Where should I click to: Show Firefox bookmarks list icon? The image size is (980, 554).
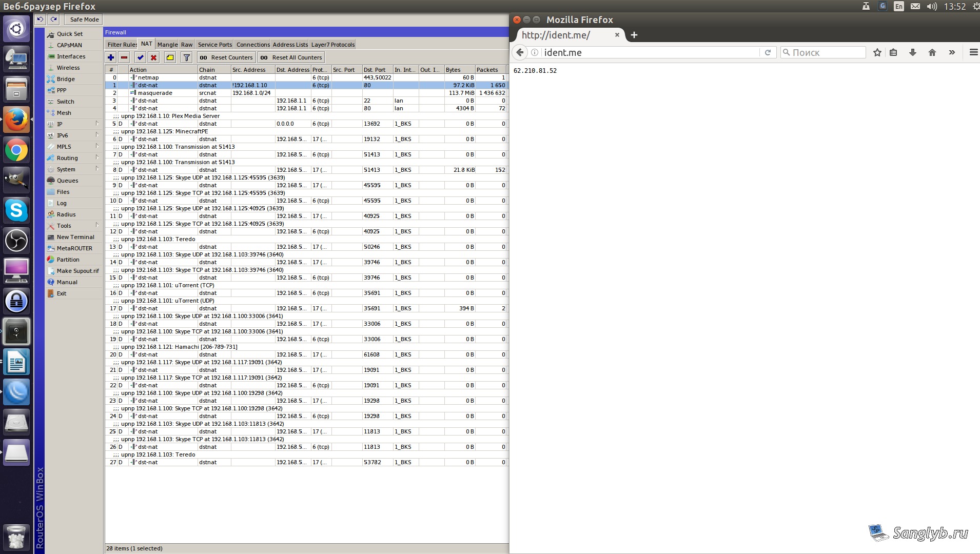[x=893, y=52]
